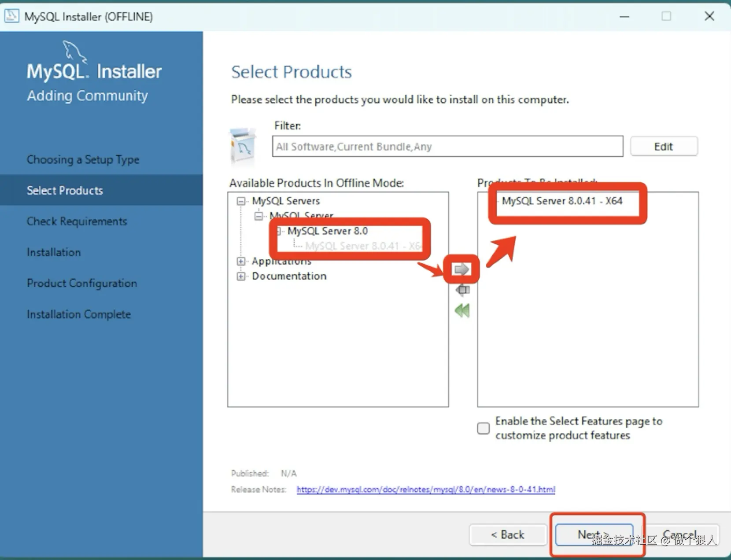Open the Choosing a Setup Type step

click(x=83, y=159)
